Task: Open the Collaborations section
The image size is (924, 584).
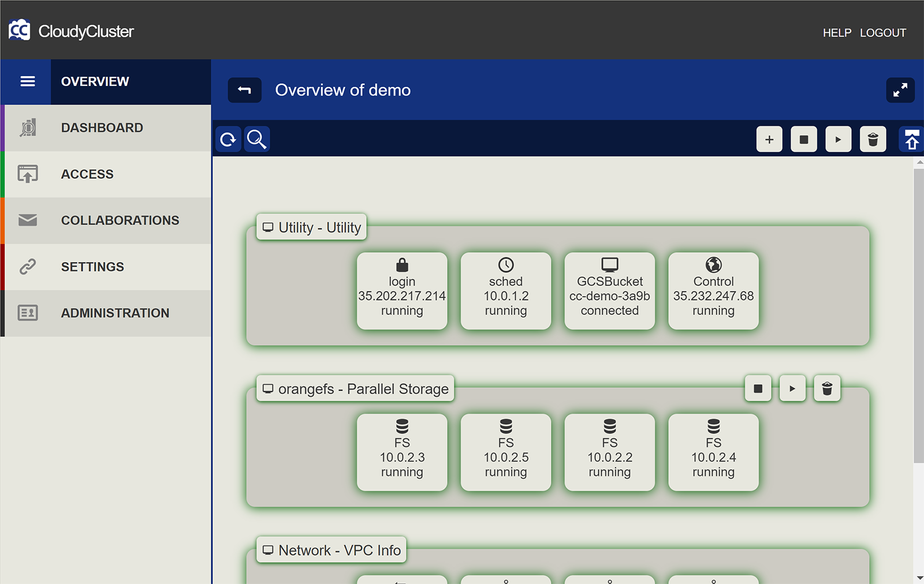Action: click(105, 220)
